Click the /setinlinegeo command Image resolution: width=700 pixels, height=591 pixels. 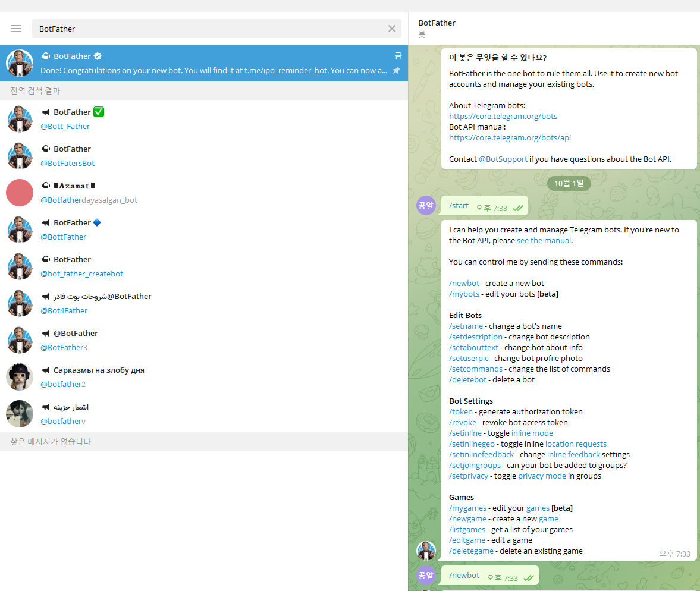coord(472,444)
